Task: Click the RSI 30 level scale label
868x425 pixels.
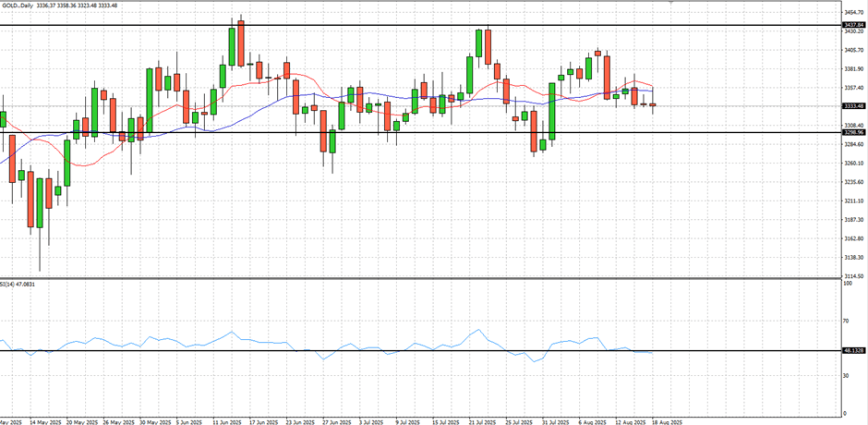Action: pyautogui.click(x=847, y=375)
